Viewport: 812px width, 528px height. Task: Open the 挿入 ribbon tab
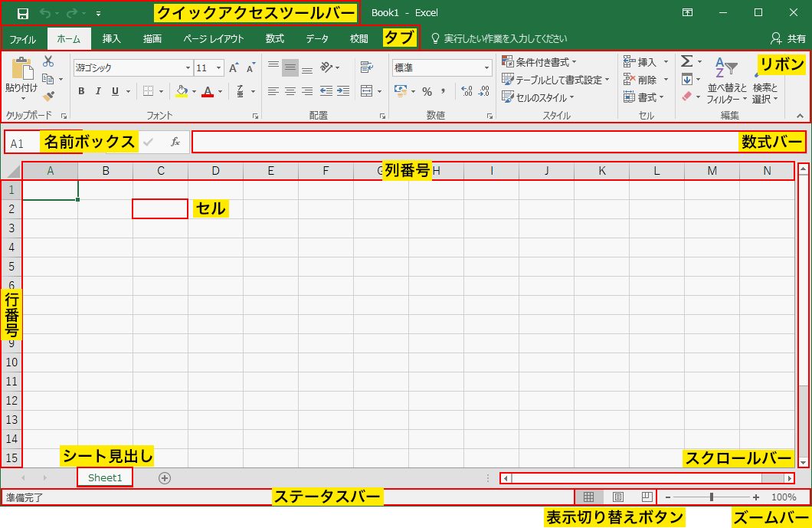(x=112, y=38)
